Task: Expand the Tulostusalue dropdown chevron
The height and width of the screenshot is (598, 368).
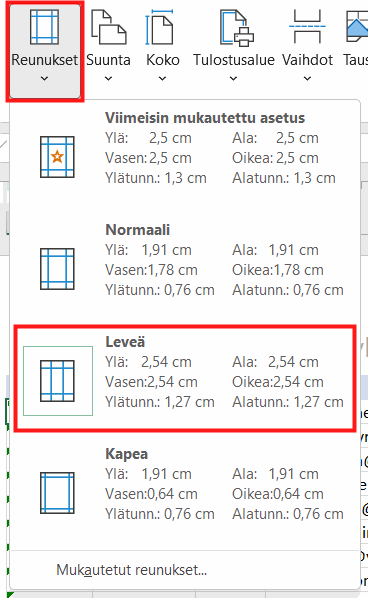Action: point(233,79)
